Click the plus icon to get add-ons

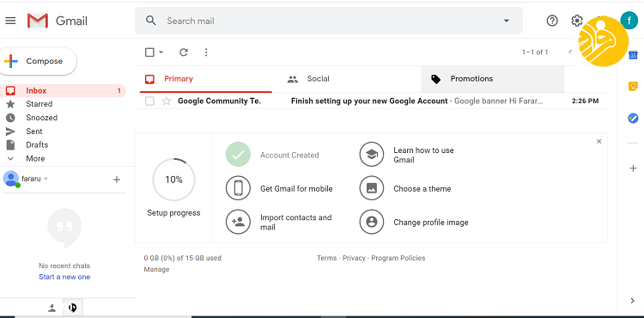(633, 168)
